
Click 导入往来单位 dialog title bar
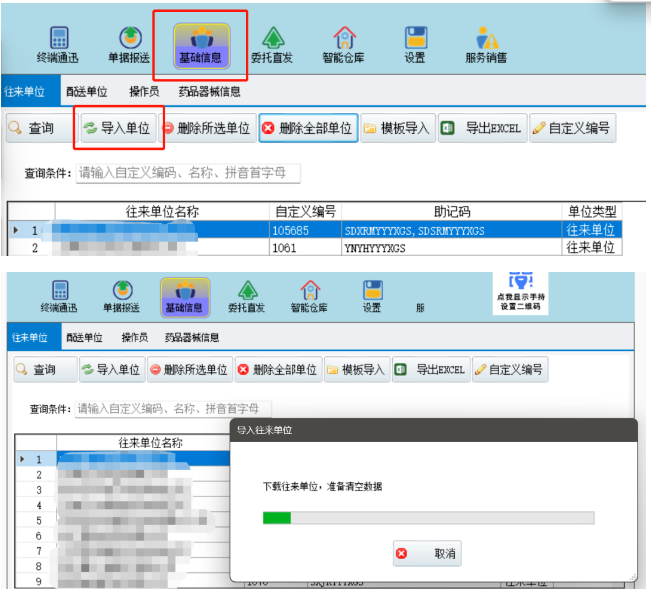[x=433, y=430]
